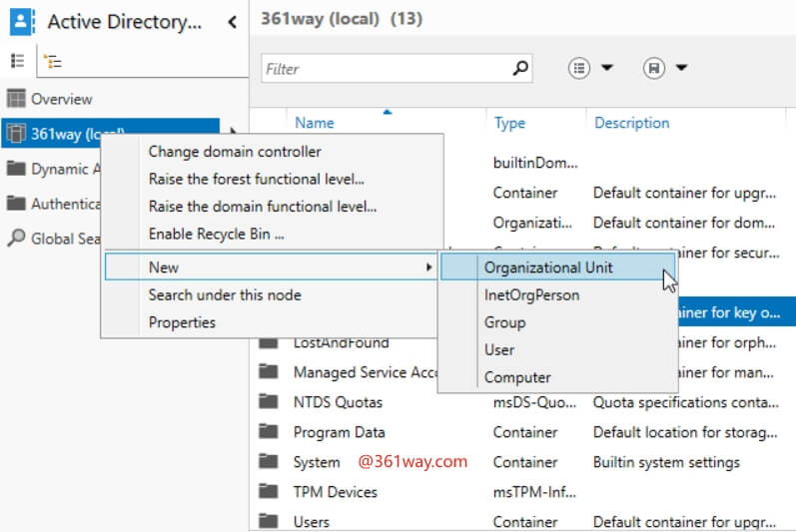Click the msDS-Quo... type cell

tap(534, 402)
